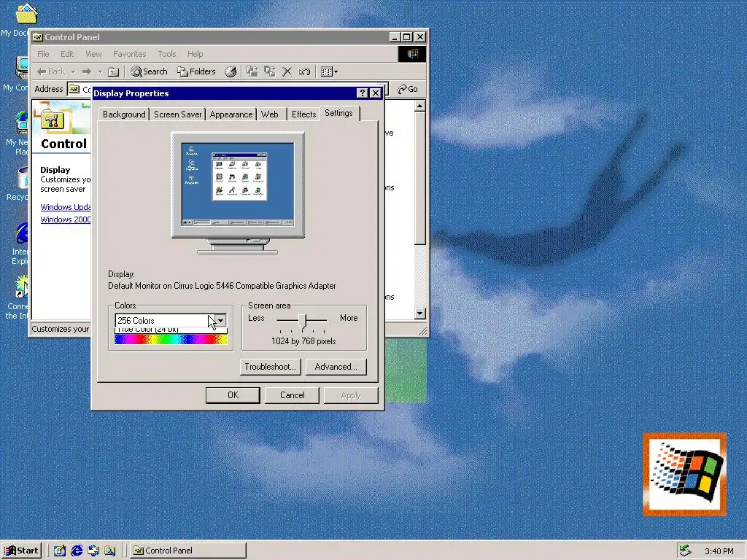Image resolution: width=747 pixels, height=560 pixels.
Task: Switch to the Screen Saver tab
Action: [178, 114]
